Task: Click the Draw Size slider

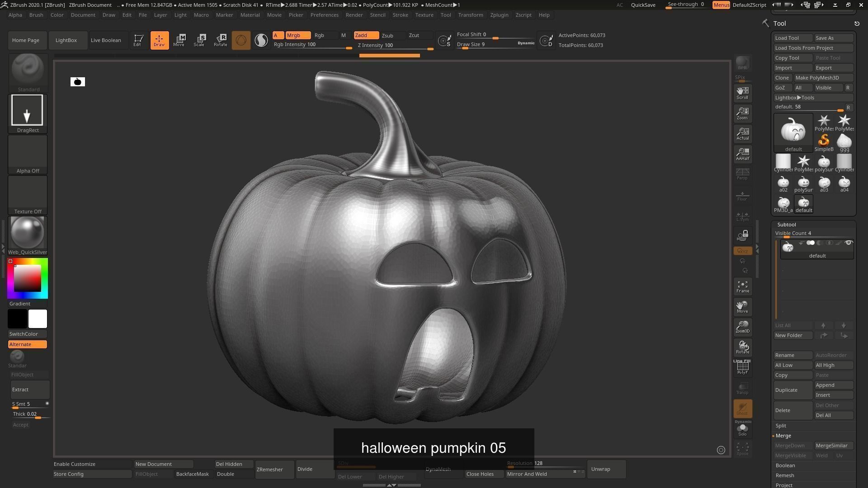Action: coord(495,44)
